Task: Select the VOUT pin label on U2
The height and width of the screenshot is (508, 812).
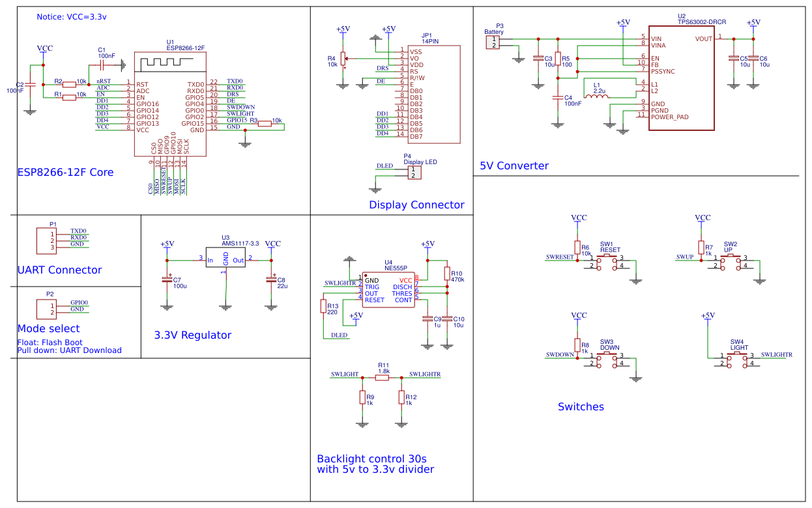Action: pyautogui.click(x=704, y=39)
